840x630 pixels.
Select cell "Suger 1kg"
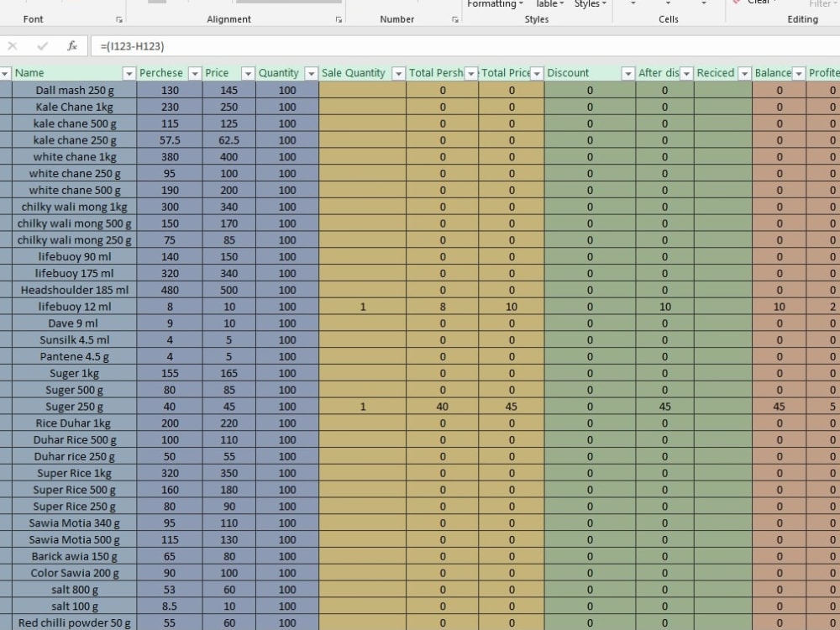click(75, 373)
